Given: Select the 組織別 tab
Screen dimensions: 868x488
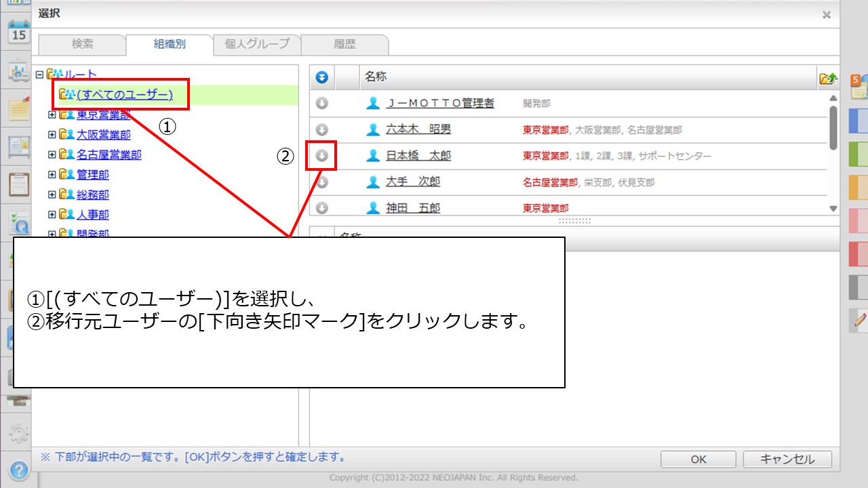Looking at the screenshot, I should pyautogui.click(x=170, y=44).
